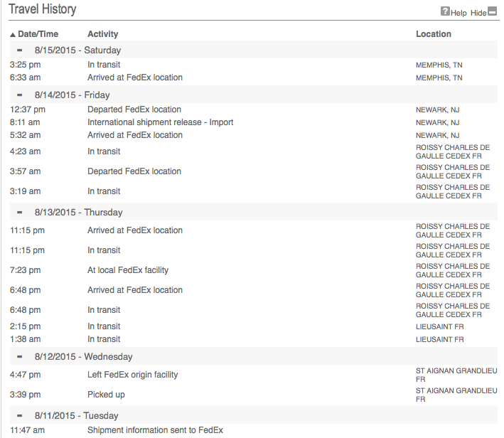Click the Activity column header
This screenshot has width=504, height=438.
[102, 34]
